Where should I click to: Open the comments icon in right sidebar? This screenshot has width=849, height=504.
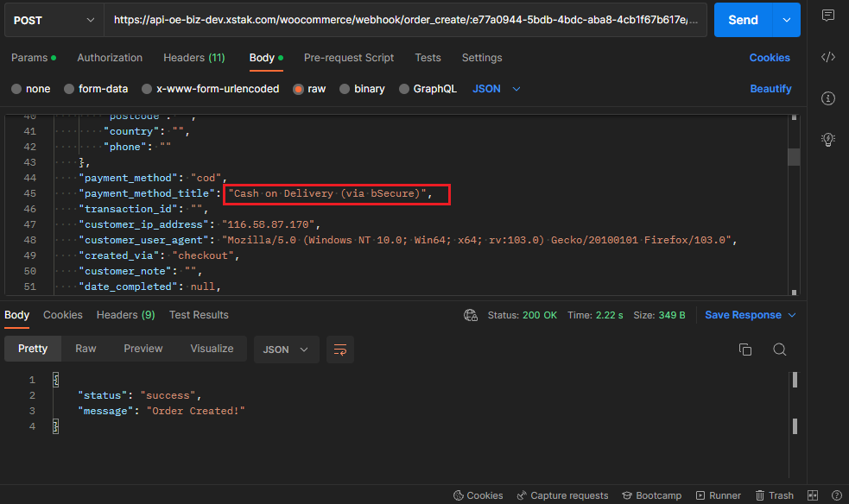coord(827,16)
